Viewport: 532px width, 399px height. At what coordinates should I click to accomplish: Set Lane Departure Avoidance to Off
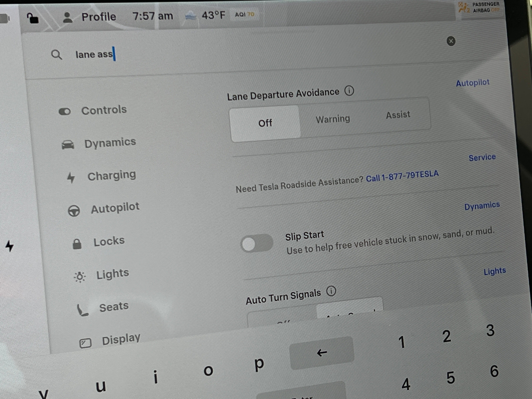(x=265, y=123)
